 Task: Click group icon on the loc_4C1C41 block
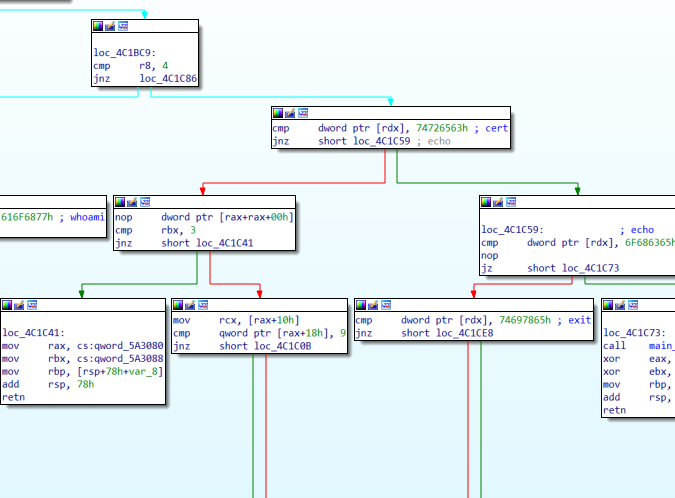click(x=31, y=305)
